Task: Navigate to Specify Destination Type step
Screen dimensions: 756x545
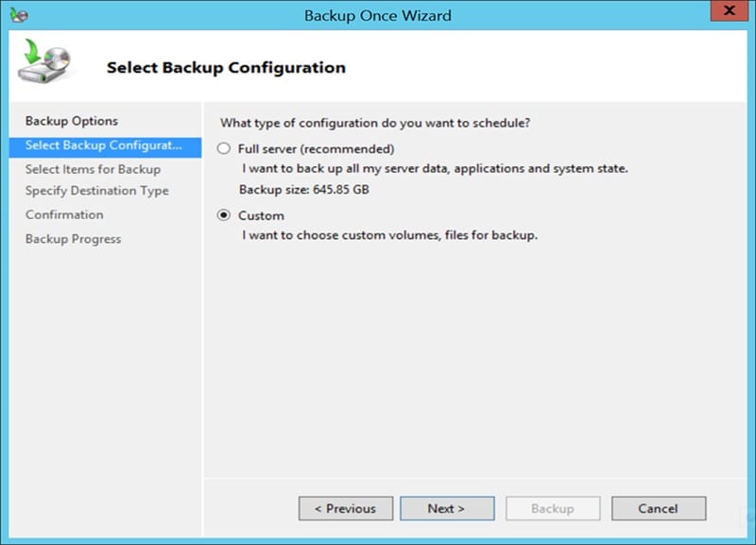Action: point(98,191)
